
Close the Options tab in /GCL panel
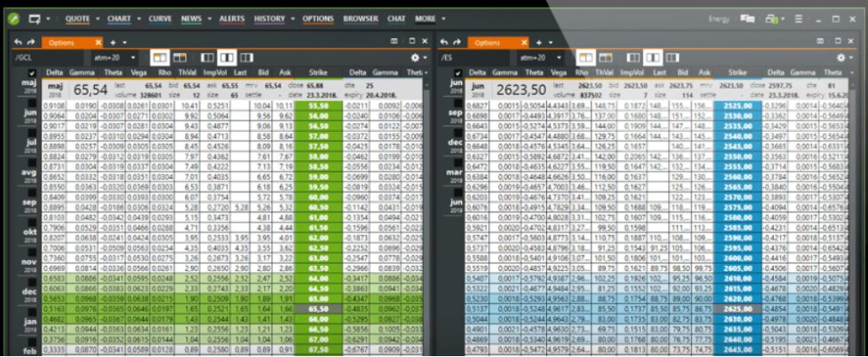click(x=98, y=42)
